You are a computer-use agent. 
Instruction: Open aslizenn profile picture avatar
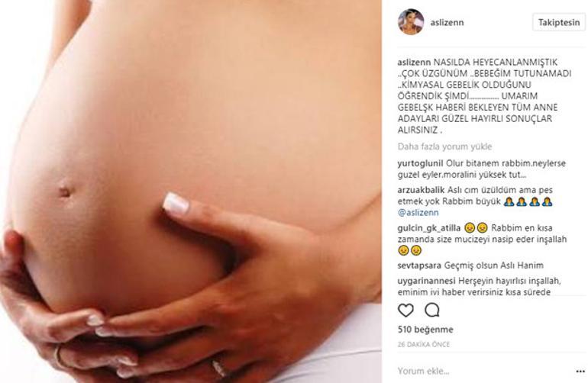[x=411, y=21]
